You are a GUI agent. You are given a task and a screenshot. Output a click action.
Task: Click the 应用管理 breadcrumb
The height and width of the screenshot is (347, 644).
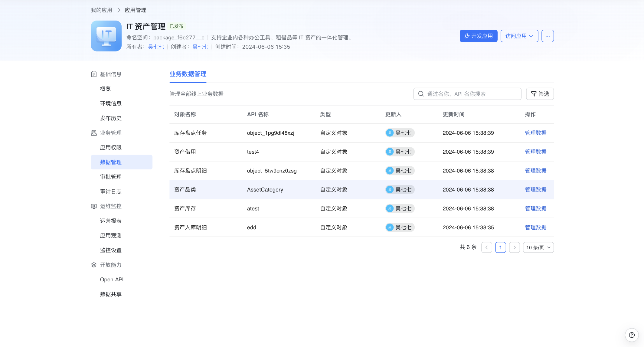(136, 10)
